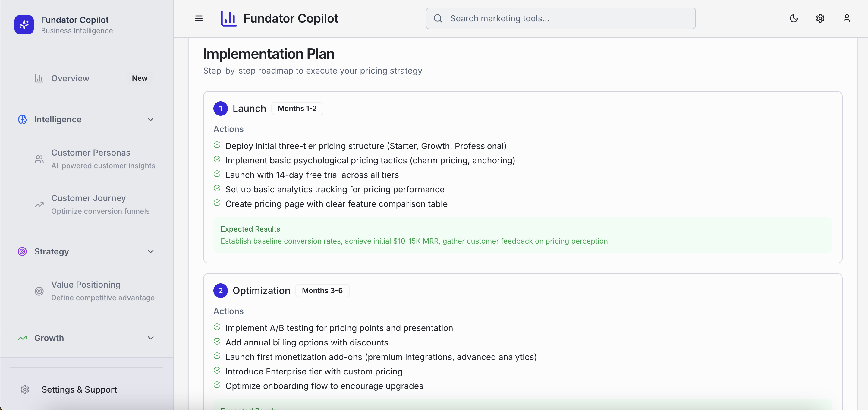Click 'Define competitive advantage' description
Viewport: 868px width, 410px height.
103,298
